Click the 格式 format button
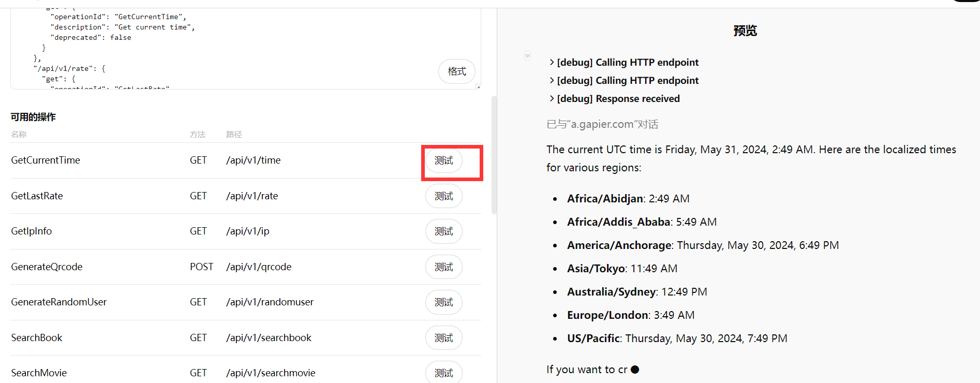 coord(456,71)
